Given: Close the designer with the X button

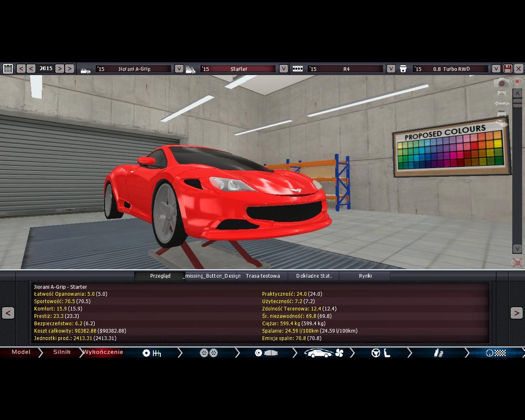Looking at the screenshot, I should [x=518, y=68].
